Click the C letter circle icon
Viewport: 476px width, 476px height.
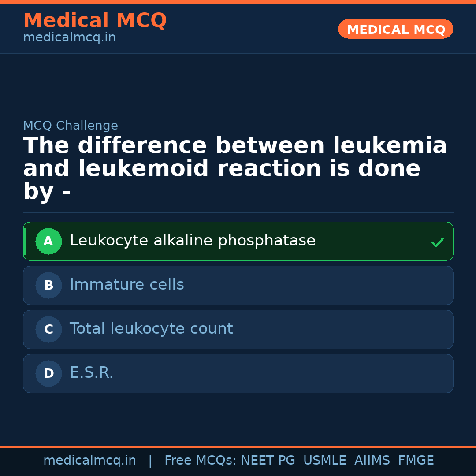click(48, 330)
